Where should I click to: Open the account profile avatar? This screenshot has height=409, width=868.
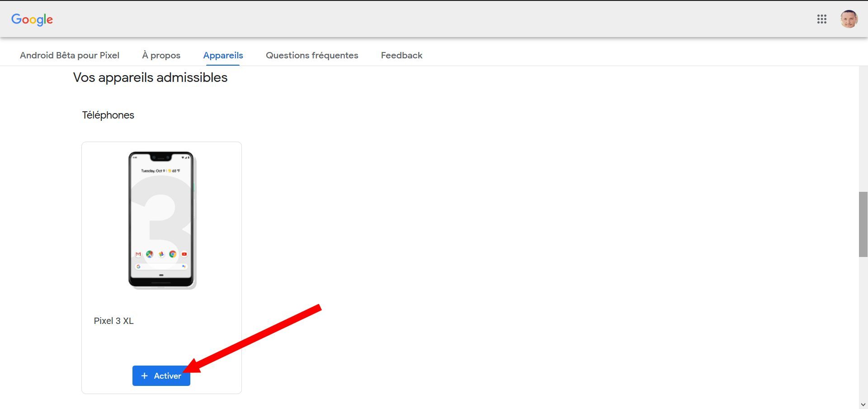point(849,19)
